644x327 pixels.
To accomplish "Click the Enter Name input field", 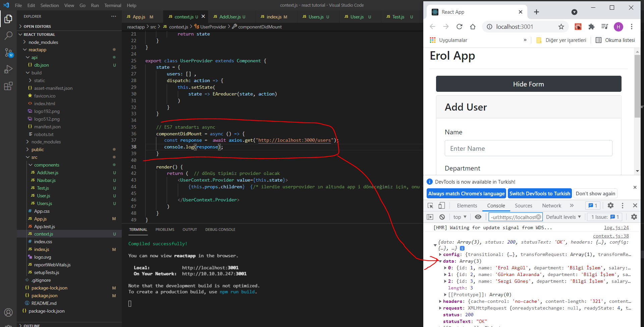I will (528, 148).
